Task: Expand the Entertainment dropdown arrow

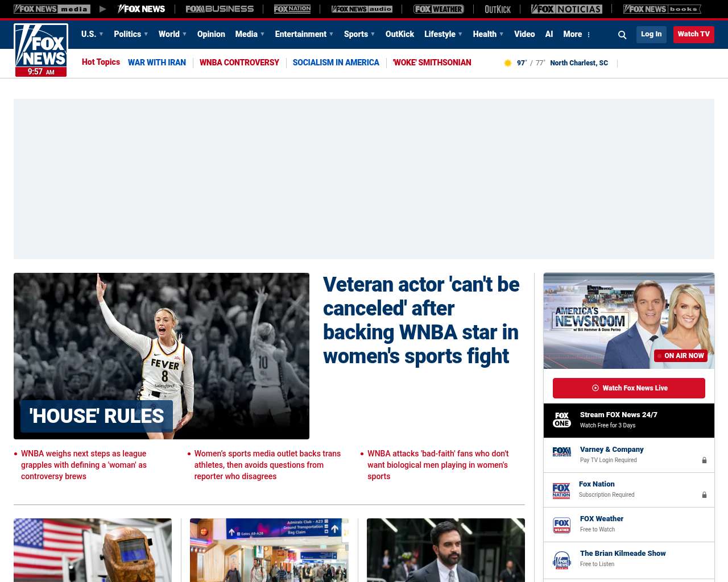Action: click(332, 34)
